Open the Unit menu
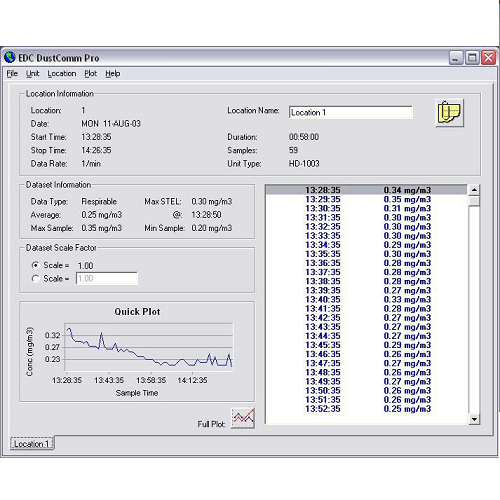This screenshot has width=500, height=500. pyautogui.click(x=33, y=73)
